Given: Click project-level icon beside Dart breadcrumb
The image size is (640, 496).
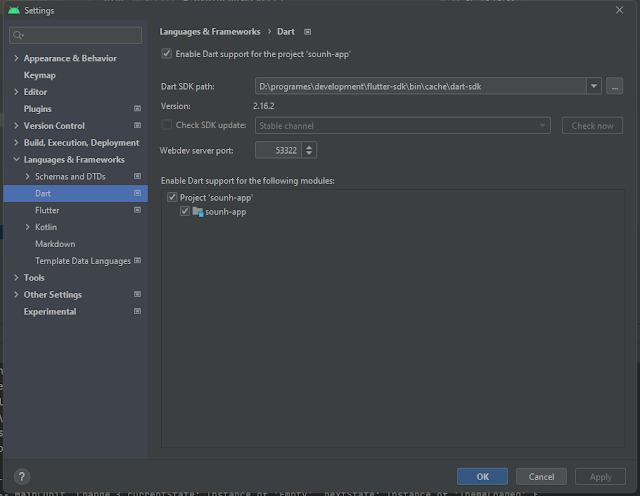Looking at the screenshot, I should (x=308, y=32).
